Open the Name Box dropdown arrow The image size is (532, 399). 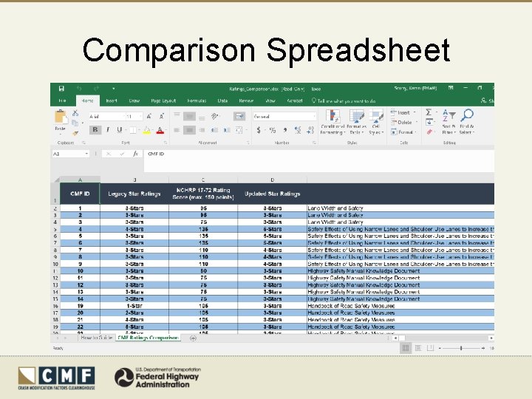86,154
